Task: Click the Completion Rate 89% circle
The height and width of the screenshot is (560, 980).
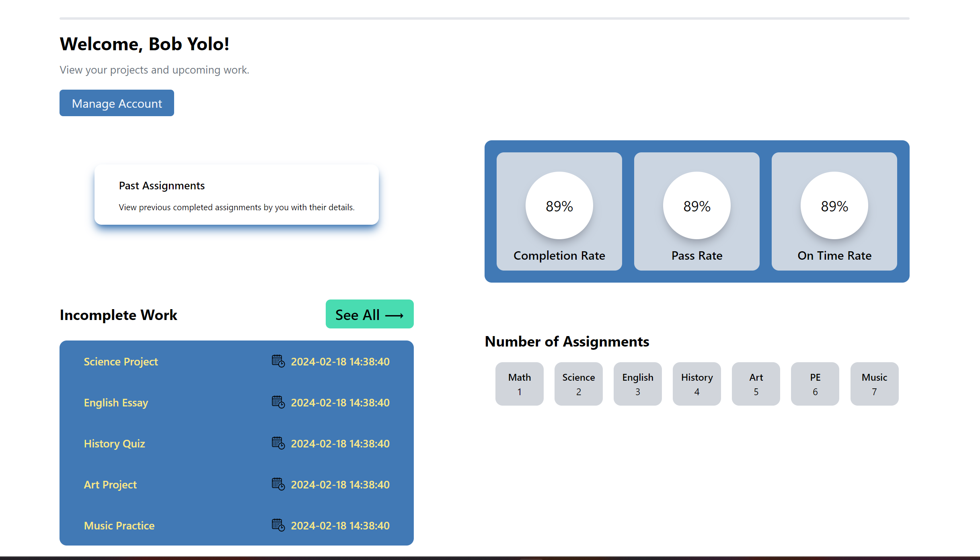Action: tap(559, 206)
